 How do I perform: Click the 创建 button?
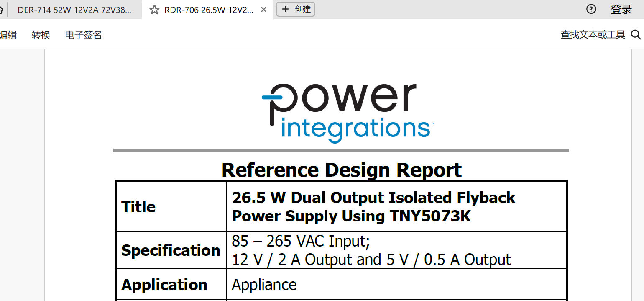coord(296,9)
